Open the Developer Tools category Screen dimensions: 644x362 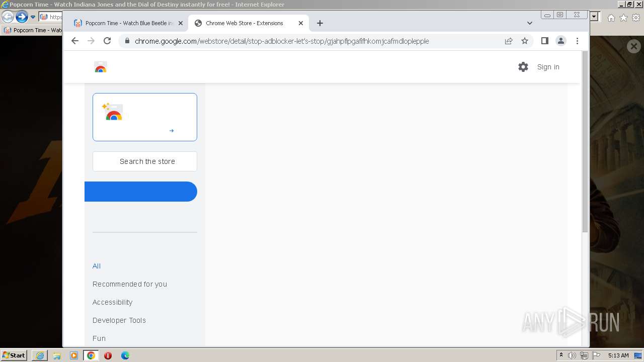point(119,320)
